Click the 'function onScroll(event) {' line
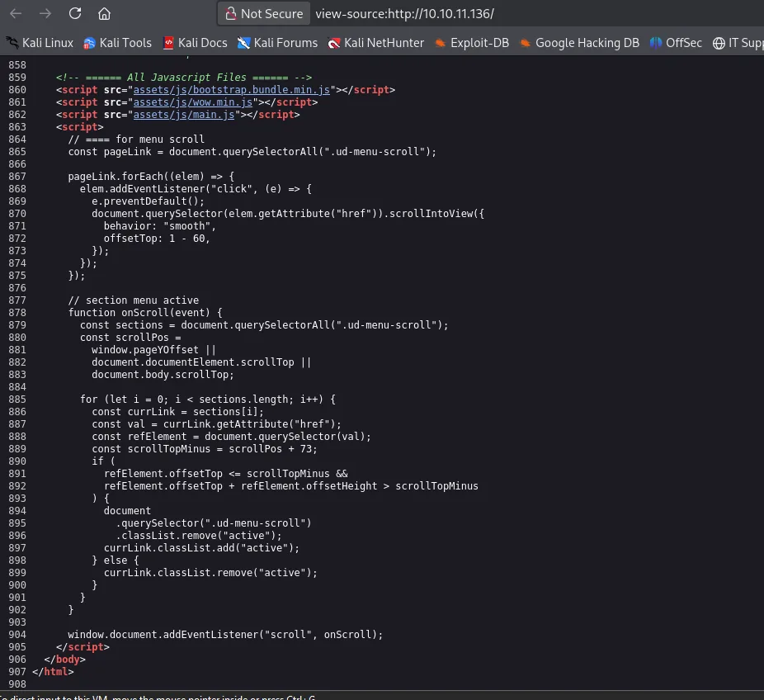 [145, 313]
